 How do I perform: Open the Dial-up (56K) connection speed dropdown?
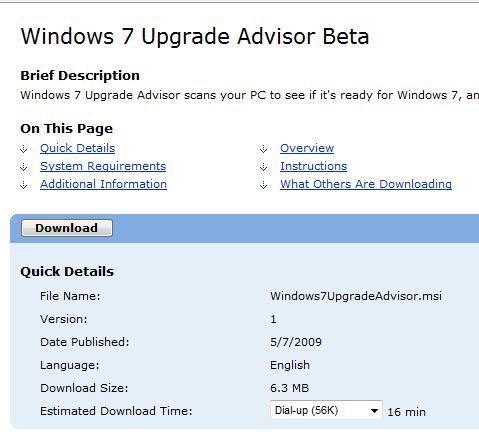[326, 410]
